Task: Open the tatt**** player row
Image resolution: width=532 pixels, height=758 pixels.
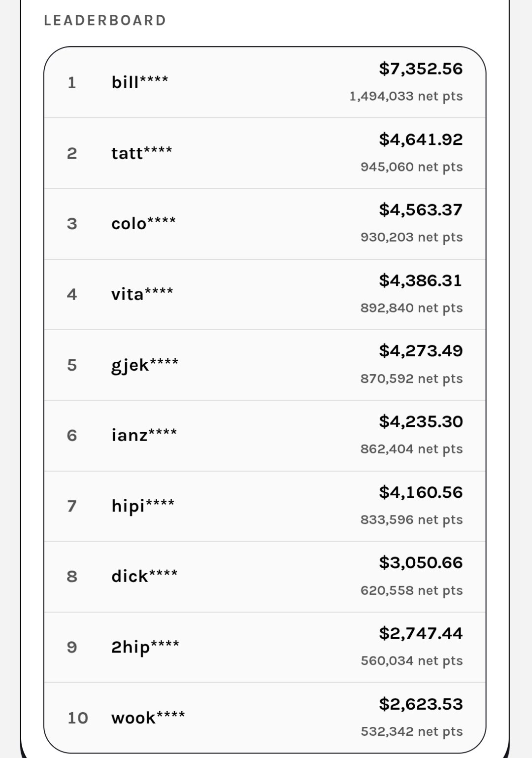Action: coord(265,153)
